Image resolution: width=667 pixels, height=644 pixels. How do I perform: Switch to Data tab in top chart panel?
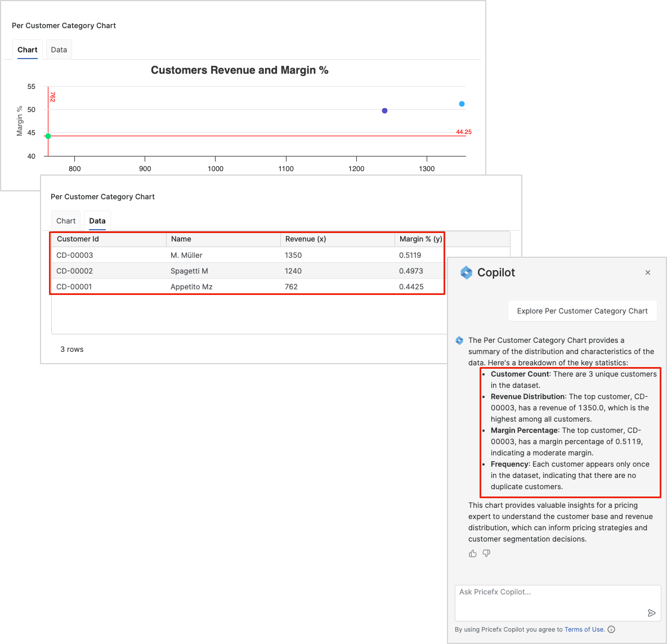59,50
